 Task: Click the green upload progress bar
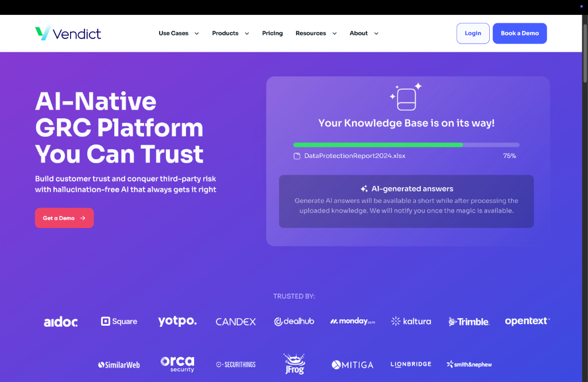[x=378, y=145]
